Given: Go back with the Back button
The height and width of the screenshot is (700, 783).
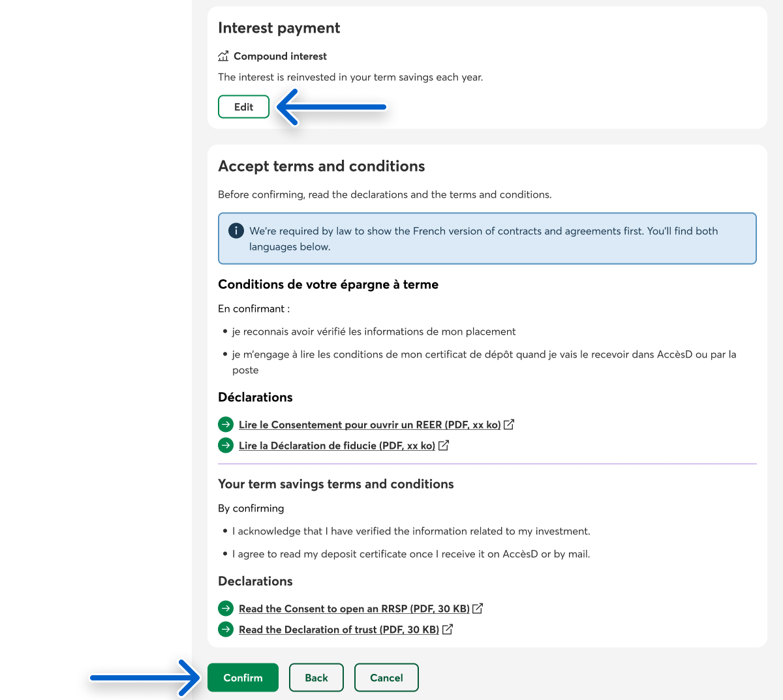Looking at the screenshot, I should (x=316, y=678).
